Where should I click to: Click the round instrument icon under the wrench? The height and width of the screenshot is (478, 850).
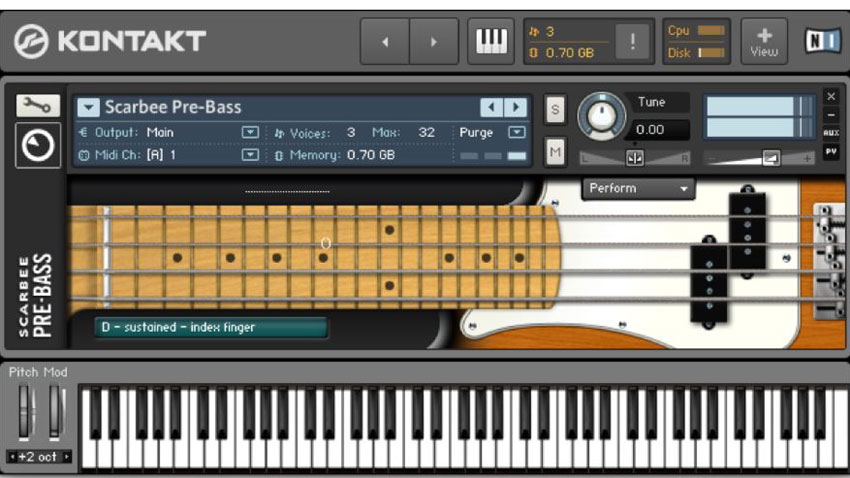coord(38,145)
